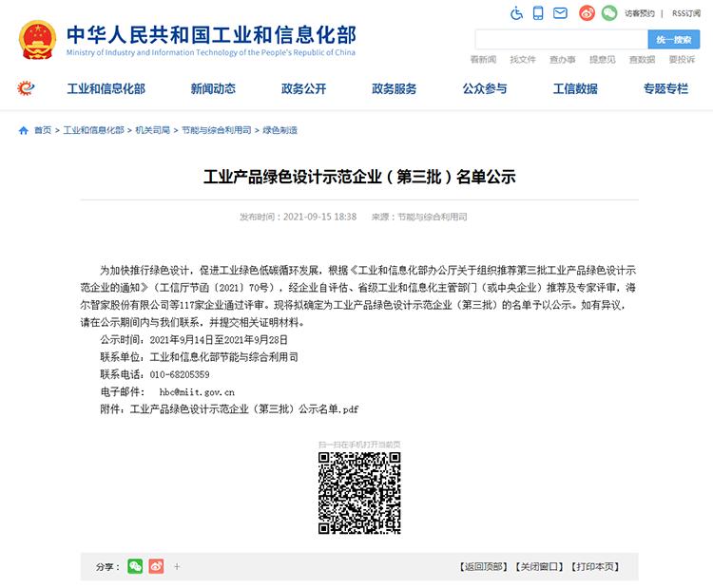Focus the site search input field
The width and height of the screenshot is (713, 588).
coord(561,40)
